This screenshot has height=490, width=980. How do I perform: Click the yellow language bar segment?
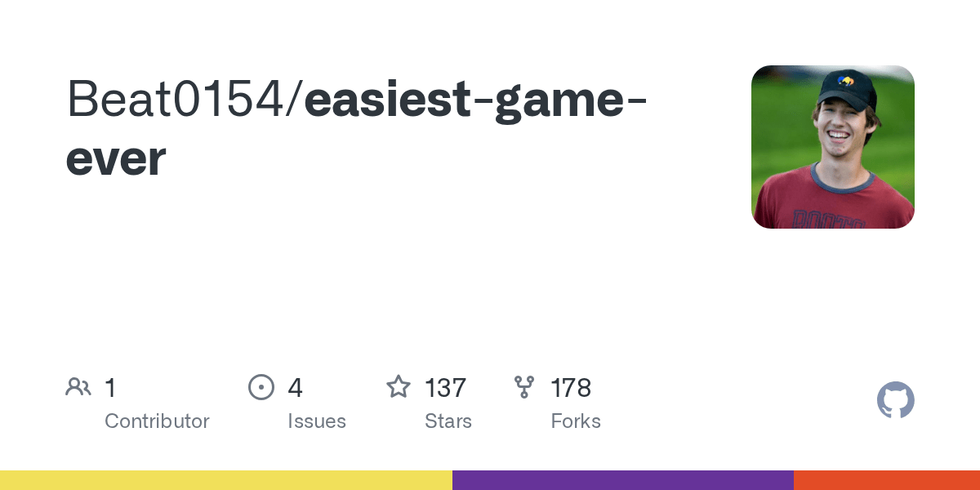226,480
